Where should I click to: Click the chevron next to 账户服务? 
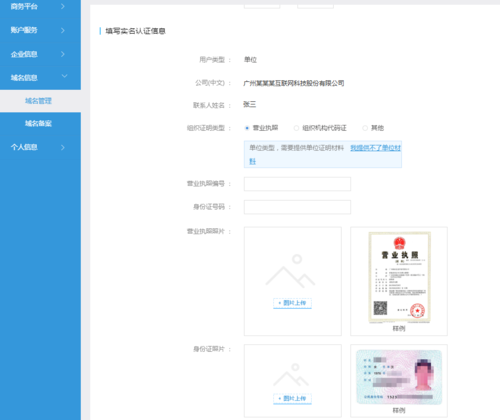pos(63,30)
